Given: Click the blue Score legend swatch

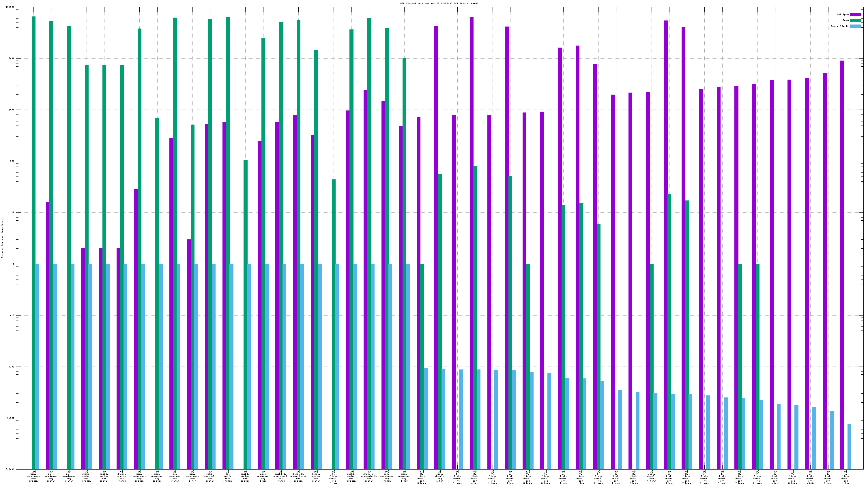Looking at the screenshot, I should point(855,26).
